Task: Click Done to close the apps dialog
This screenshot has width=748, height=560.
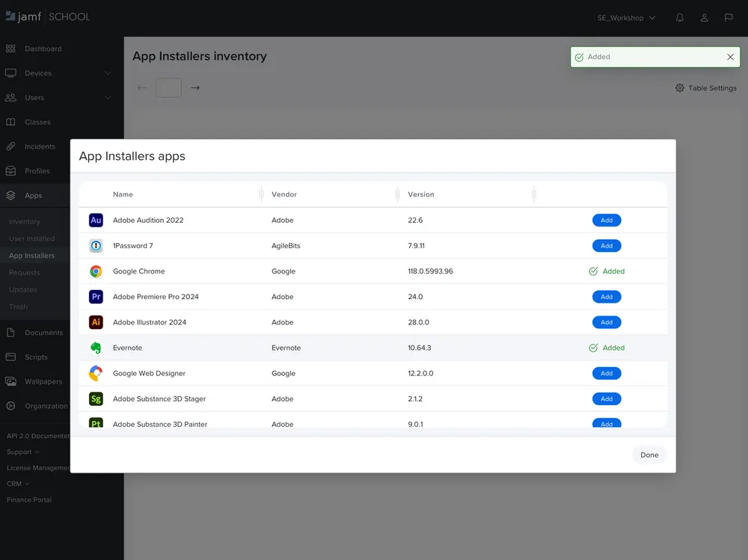Action: tap(649, 455)
